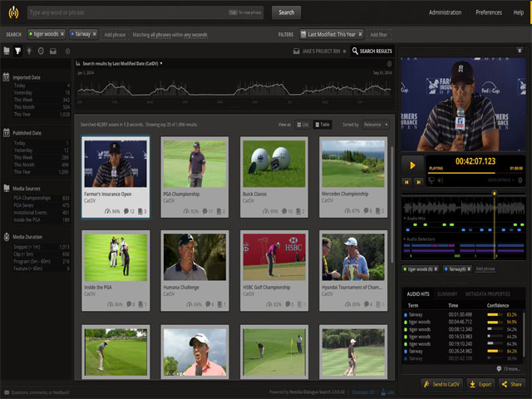532x399 pixels.
Task: Filter Imported Date by This Week
Action: 42,100
